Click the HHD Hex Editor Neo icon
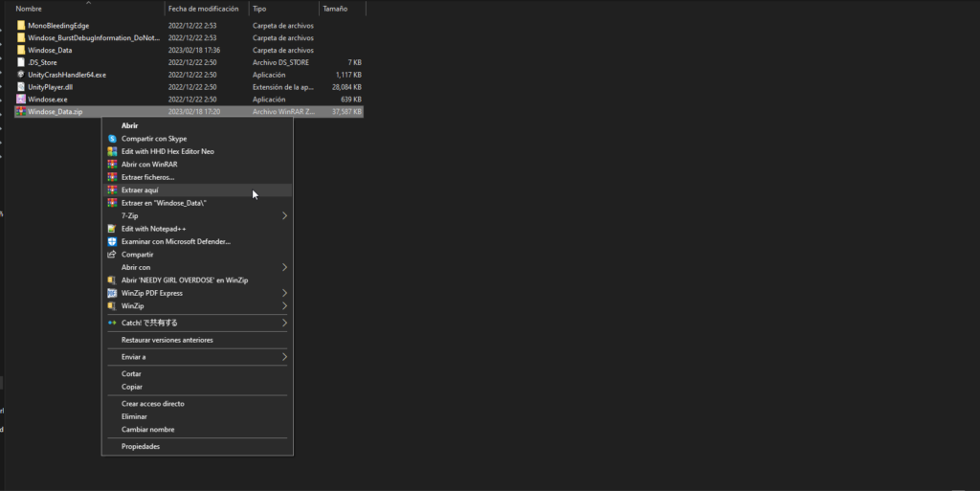This screenshot has height=491, width=980. [x=112, y=151]
